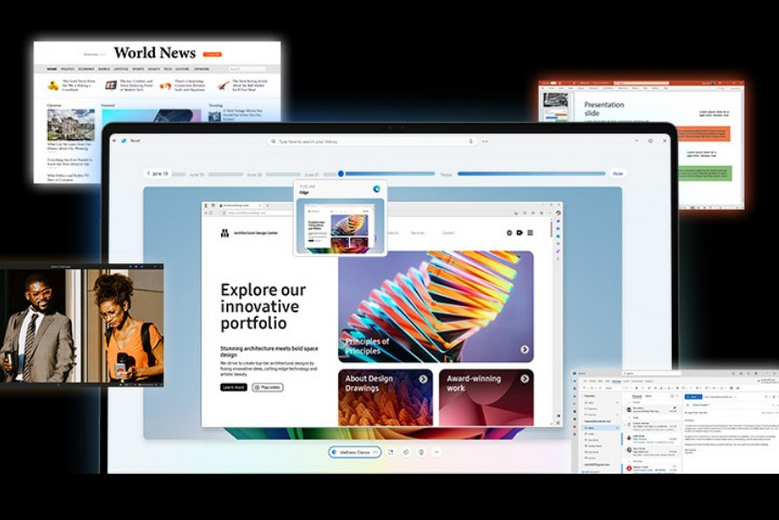Click the Outlook search bar
779x520 pixels.
(651, 373)
